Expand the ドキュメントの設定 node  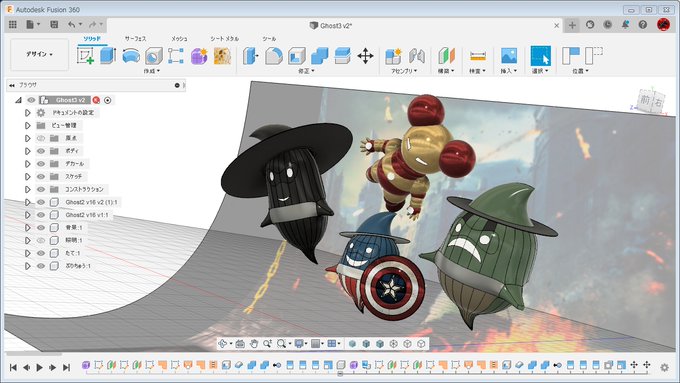(27, 113)
